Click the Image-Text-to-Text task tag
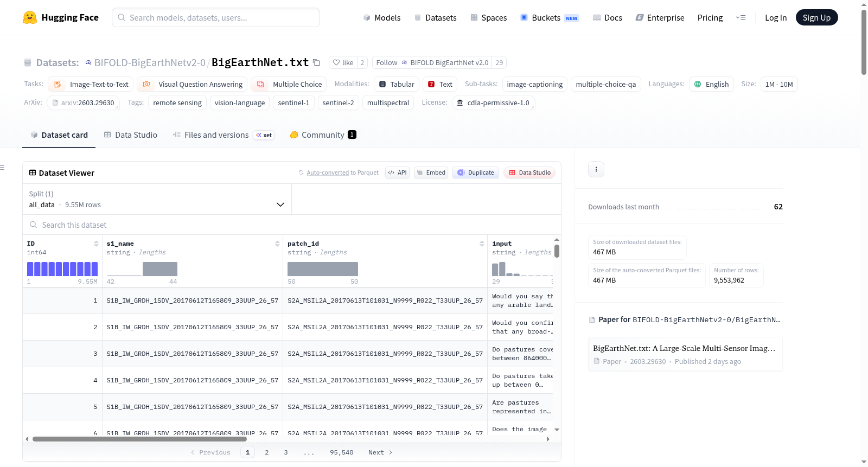The width and height of the screenshot is (868, 467). [91, 84]
